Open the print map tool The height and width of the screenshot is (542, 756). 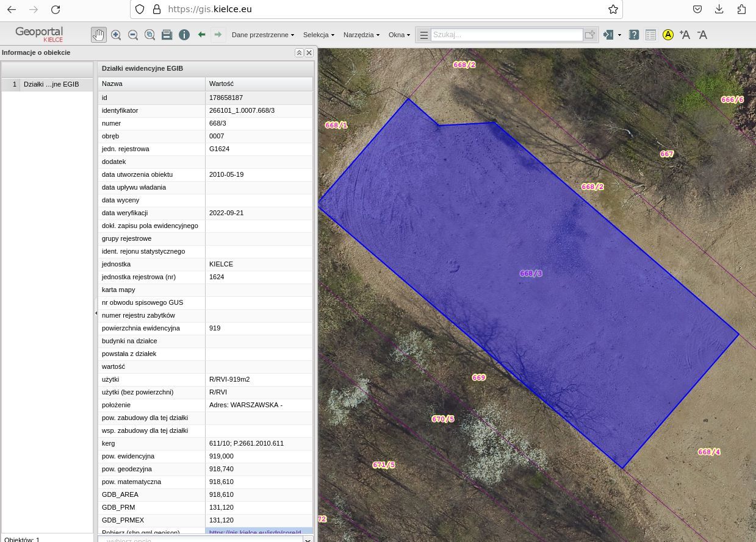[167, 35]
